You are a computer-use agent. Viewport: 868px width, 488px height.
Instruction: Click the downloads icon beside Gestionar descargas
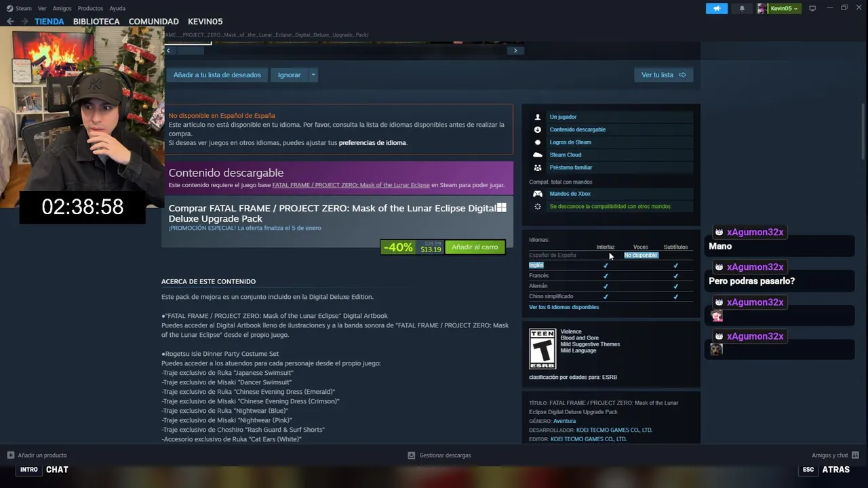coord(412,455)
